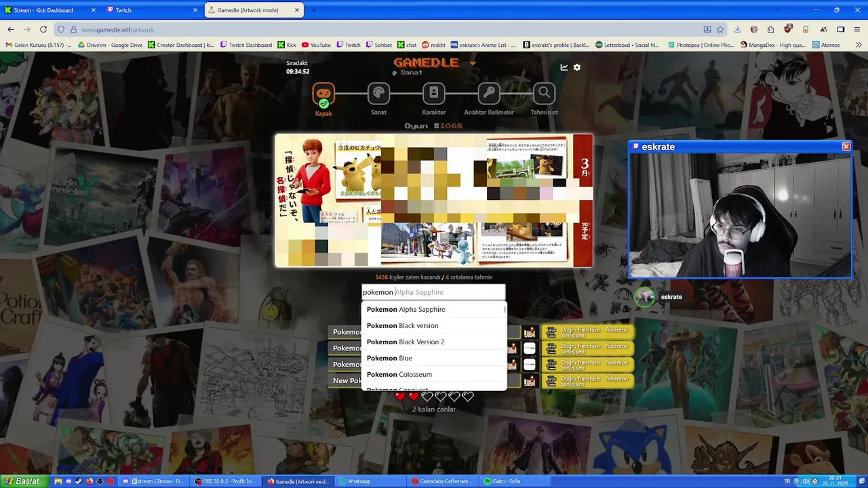Open a new browser tab
This screenshot has height=488, width=868.
pos(314,10)
